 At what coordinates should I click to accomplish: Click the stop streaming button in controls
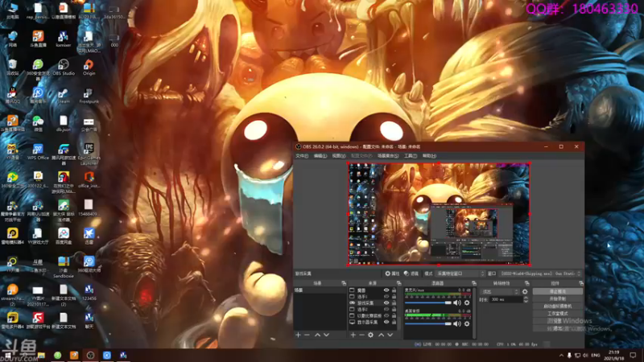[557, 291]
